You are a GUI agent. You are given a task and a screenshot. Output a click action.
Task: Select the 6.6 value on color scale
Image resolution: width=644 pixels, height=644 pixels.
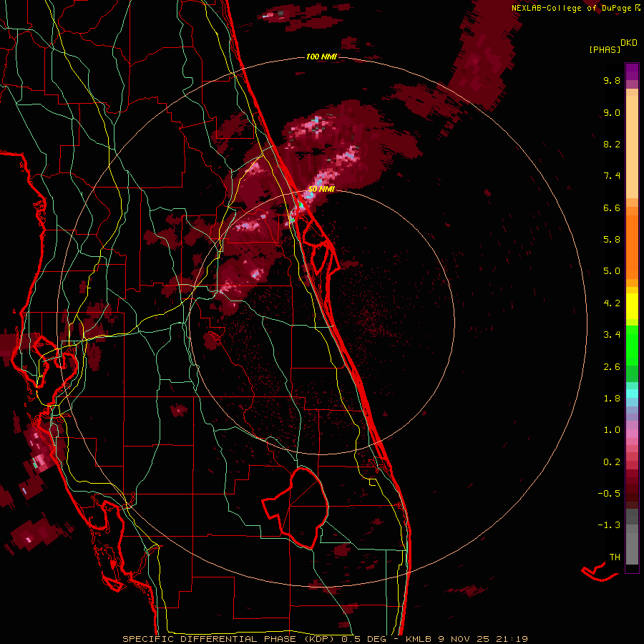coord(612,208)
